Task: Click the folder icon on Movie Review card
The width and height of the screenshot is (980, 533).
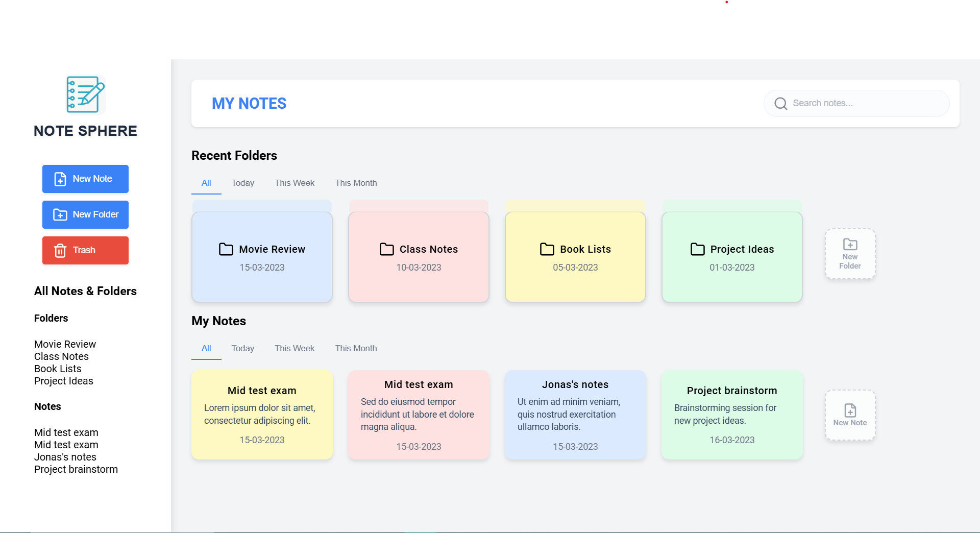Action: coord(226,249)
